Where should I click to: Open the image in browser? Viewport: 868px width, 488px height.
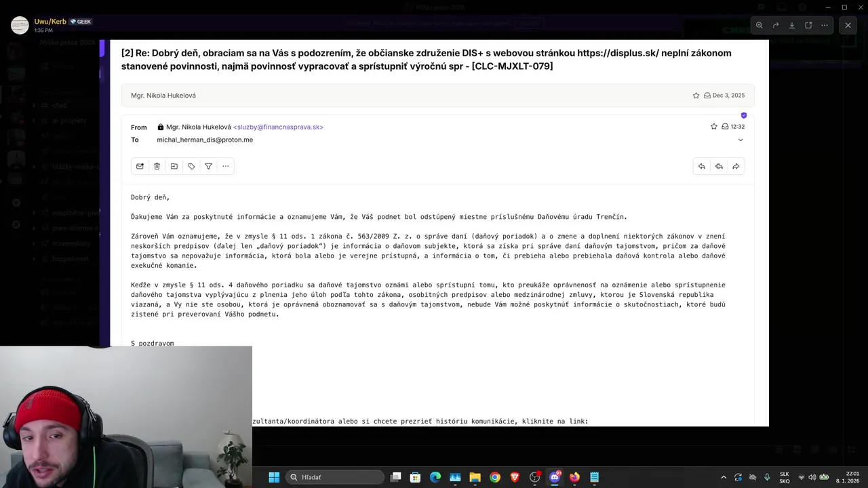pyautogui.click(x=808, y=25)
